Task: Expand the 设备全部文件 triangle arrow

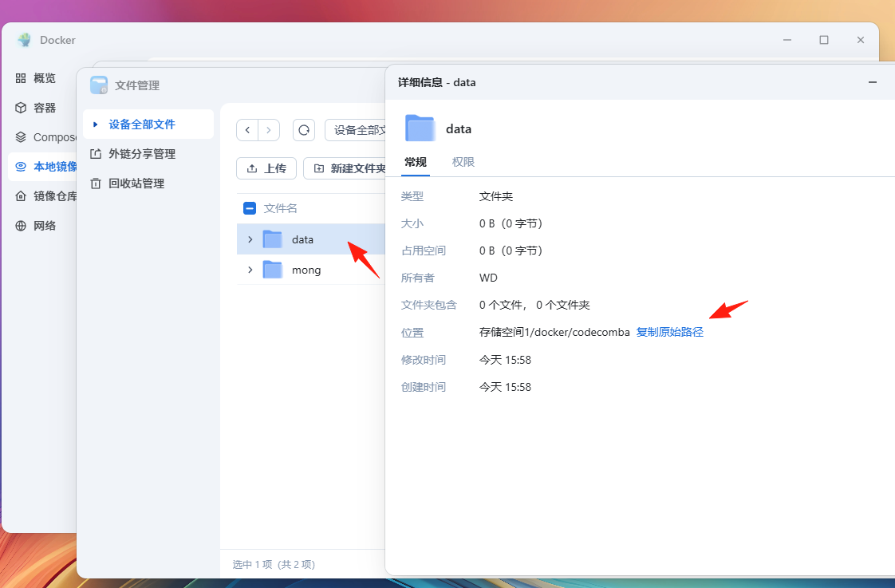Action: coord(95,124)
